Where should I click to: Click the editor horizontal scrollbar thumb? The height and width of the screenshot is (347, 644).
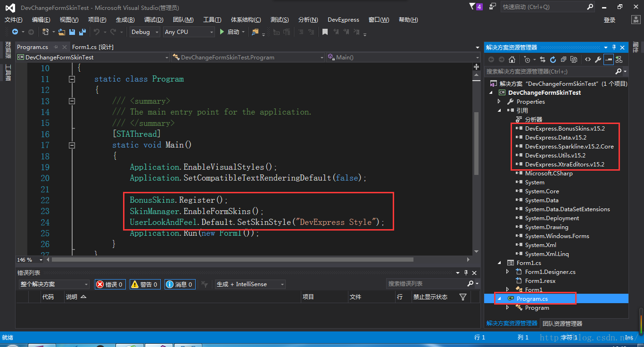232,260
